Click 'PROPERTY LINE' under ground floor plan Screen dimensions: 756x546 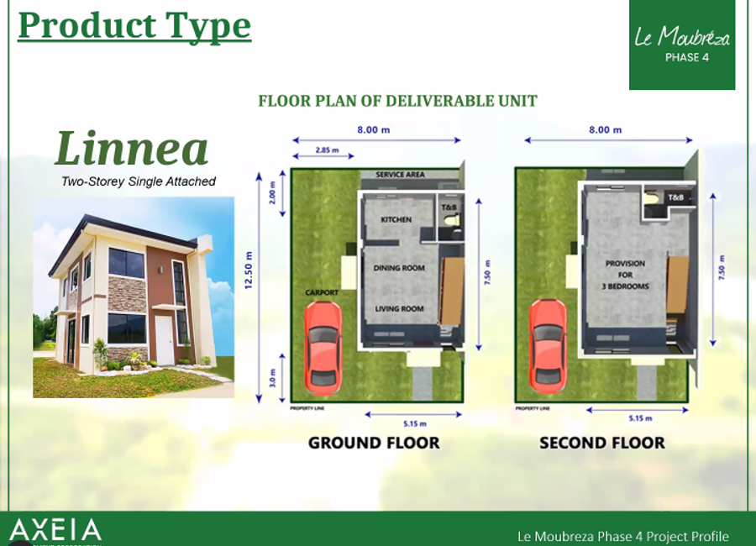(307, 408)
